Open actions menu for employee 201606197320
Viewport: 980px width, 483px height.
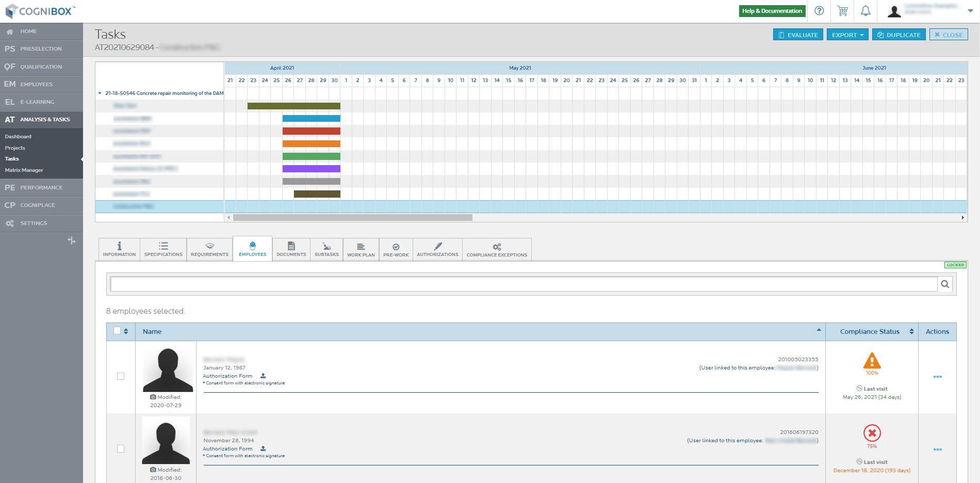point(937,449)
